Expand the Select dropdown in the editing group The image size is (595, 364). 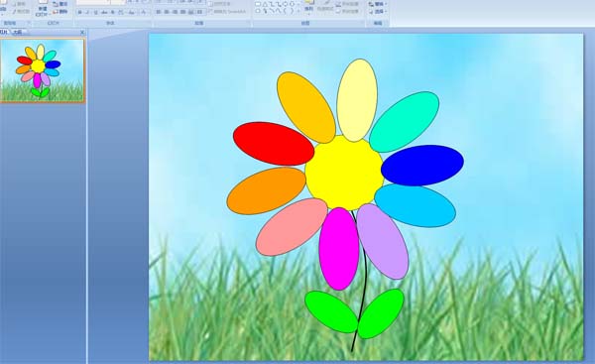pyautogui.click(x=377, y=11)
